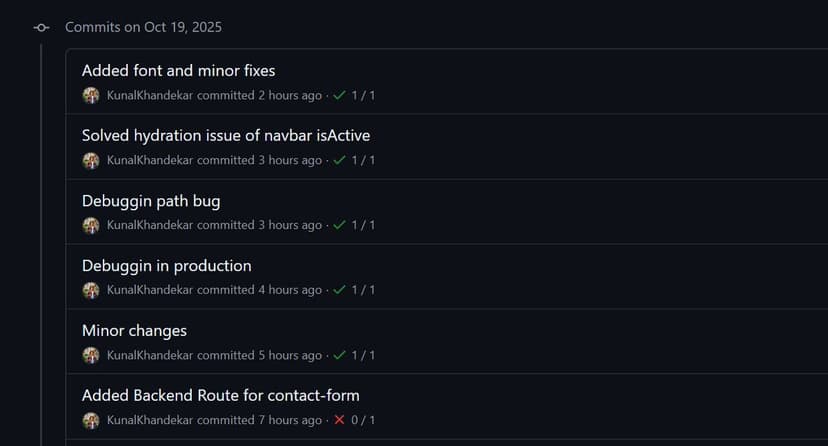Click '1 / 1' checks on hydration issue commit
This screenshot has width=828, height=446.
(363, 160)
